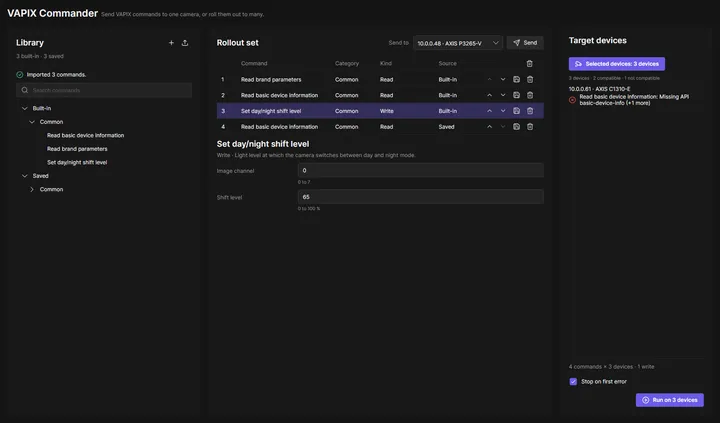Click the 10.0.0.61 - AXIS C1310-E device entry
The width and height of the screenshot is (720, 423).
(x=599, y=89)
